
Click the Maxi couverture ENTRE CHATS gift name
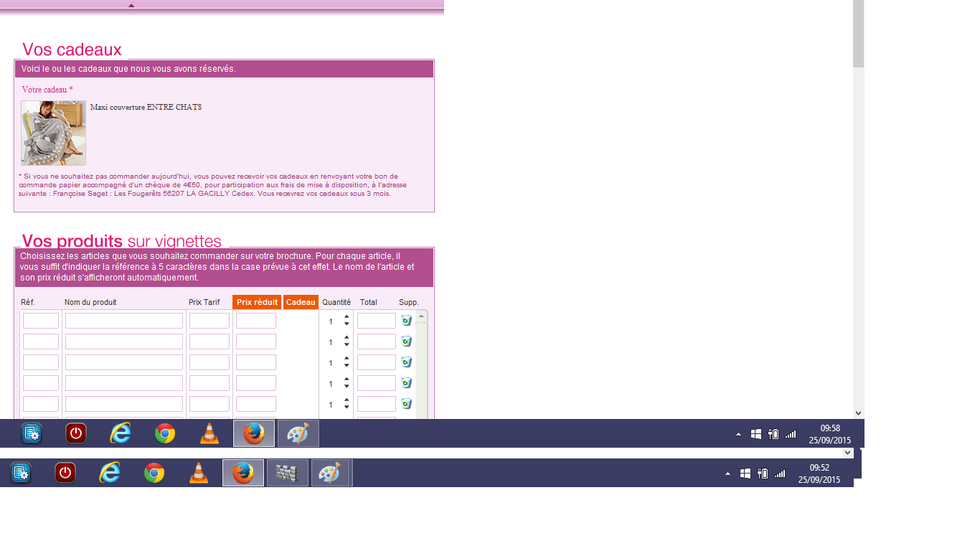click(146, 107)
